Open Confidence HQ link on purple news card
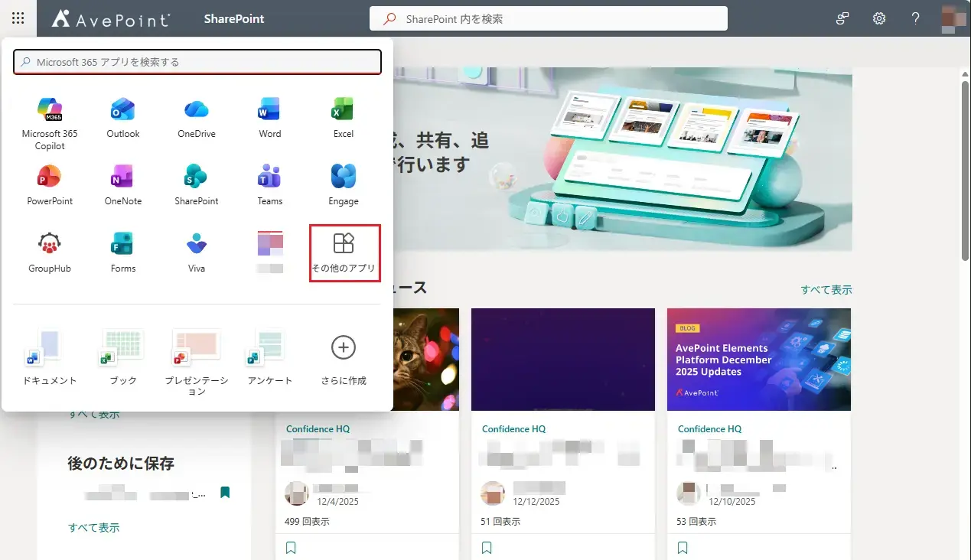The image size is (971, 560). tap(513, 429)
